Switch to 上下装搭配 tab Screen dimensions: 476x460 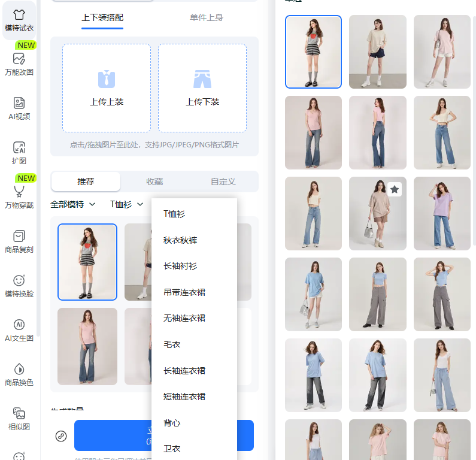point(102,17)
